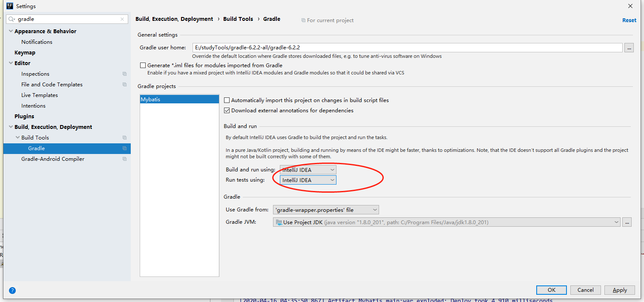Click project-level icon next to File and Code Templates

click(x=124, y=85)
